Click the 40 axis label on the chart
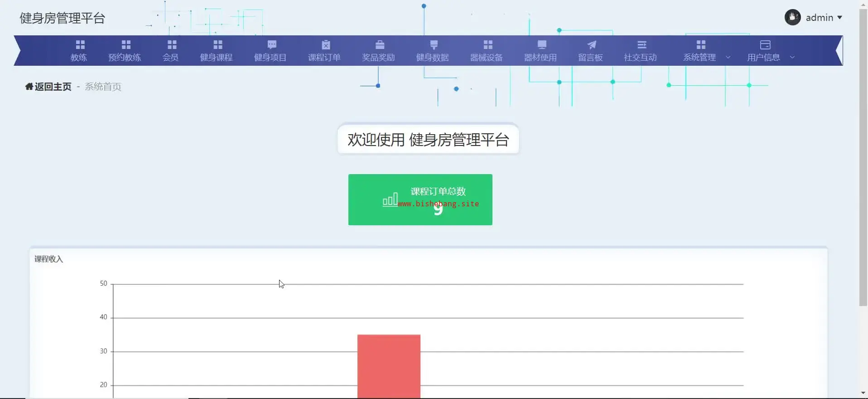This screenshot has height=399, width=868. (x=104, y=317)
